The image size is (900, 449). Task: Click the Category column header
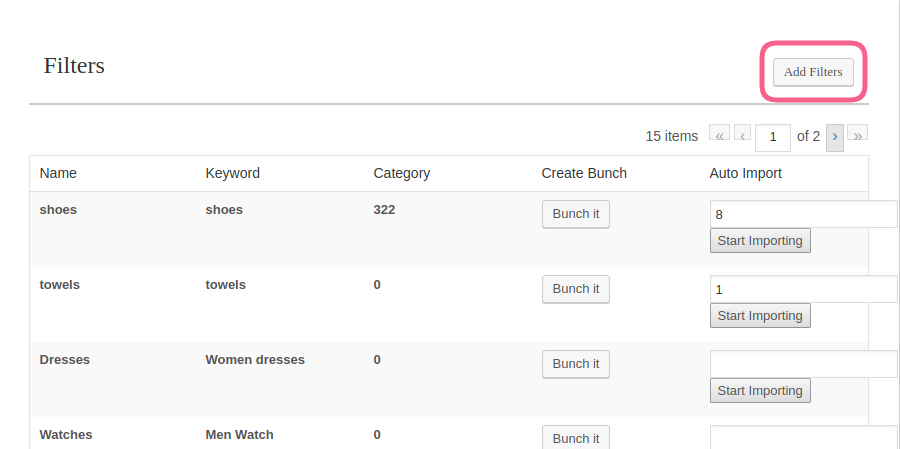click(401, 173)
